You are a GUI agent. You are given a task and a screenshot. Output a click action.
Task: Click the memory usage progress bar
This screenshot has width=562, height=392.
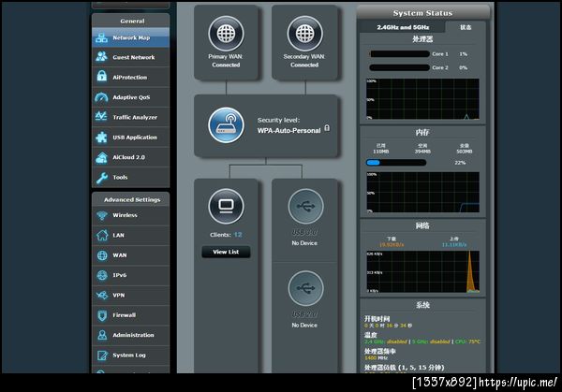tap(396, 163)
